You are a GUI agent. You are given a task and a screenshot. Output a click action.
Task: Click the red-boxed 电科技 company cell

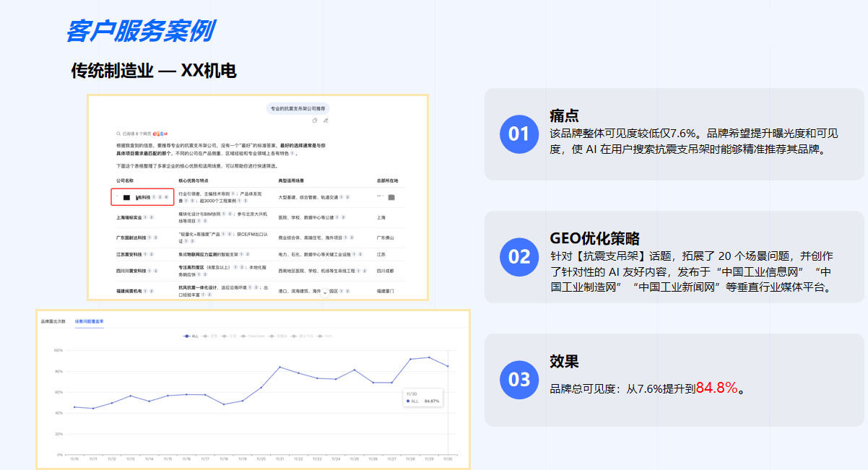click(142, 197)
